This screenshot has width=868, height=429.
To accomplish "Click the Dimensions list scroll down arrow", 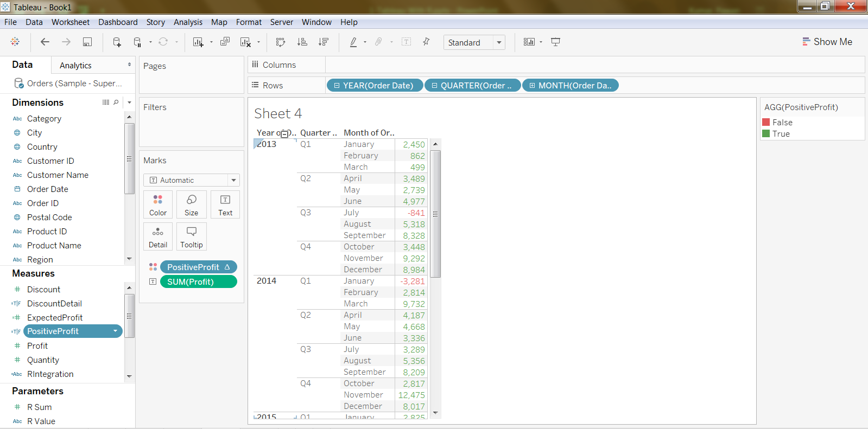I will click(129, 259).
